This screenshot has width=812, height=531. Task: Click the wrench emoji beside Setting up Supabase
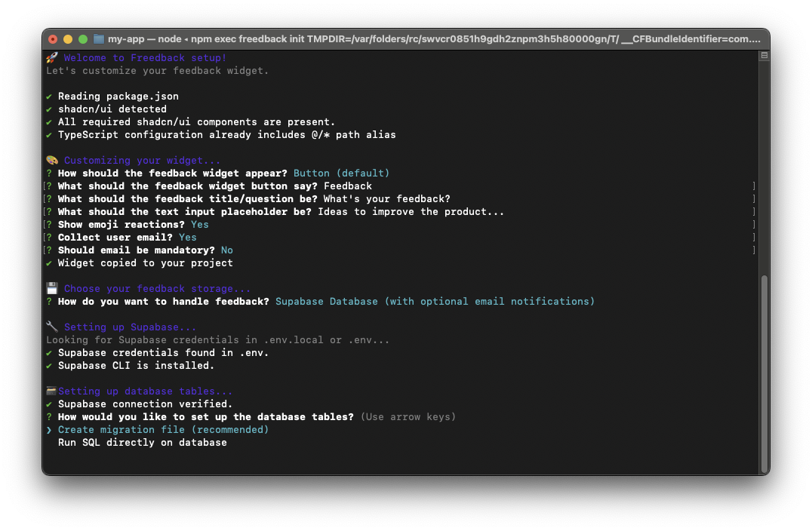point(52,327)
